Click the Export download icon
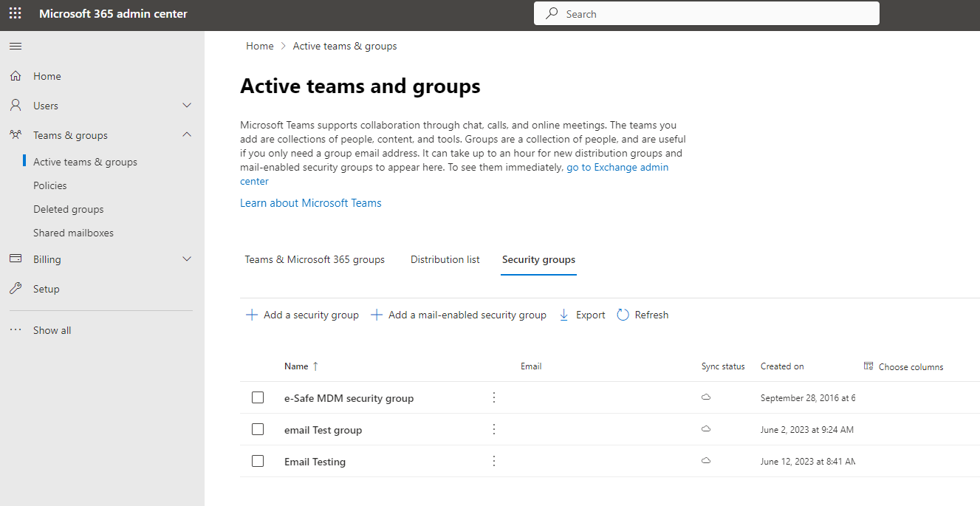 564,315
